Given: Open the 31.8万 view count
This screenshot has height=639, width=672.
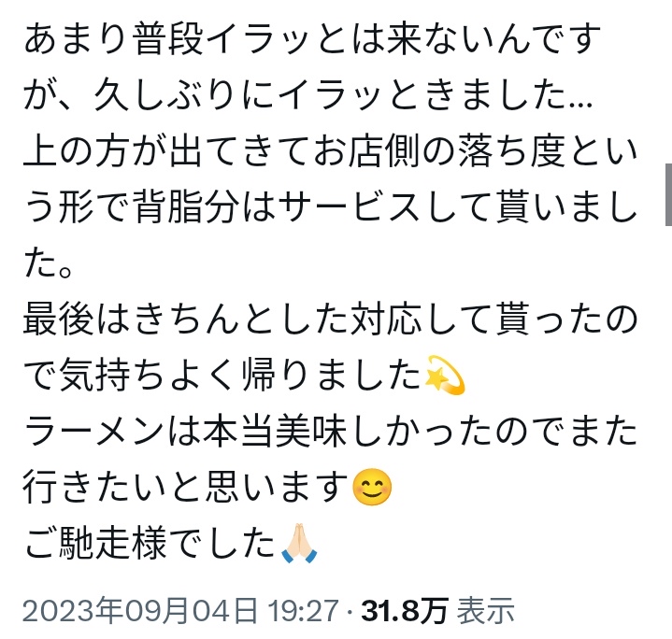Looking at the screenshot, I should pos(405,610).
